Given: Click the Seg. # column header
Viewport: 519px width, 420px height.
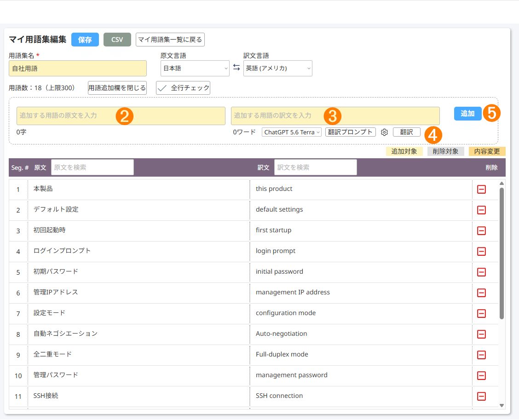Looking at the screenshot, I should pyautogui.click(x=20, y=168).
